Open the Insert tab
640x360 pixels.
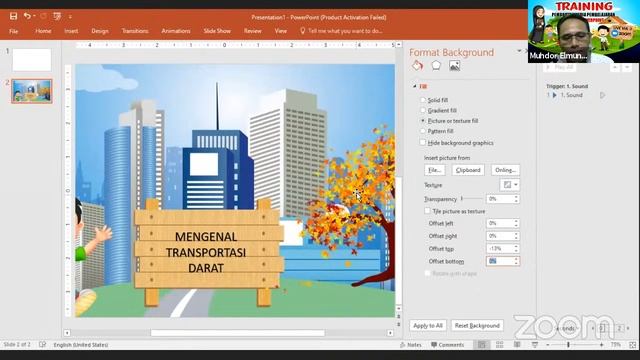[71, 31]
